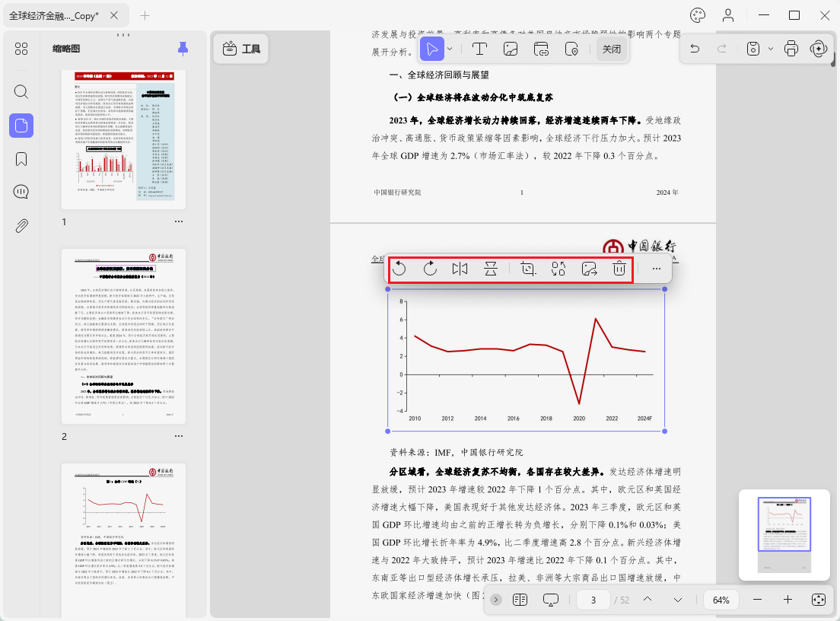Click the print icon

(791, 49)
